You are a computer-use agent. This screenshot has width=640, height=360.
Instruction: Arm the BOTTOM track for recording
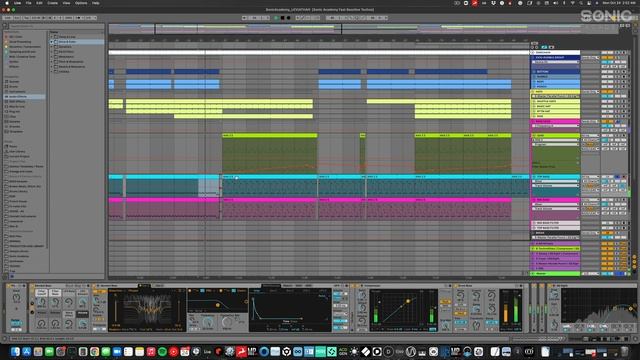[x=623, y=71]
